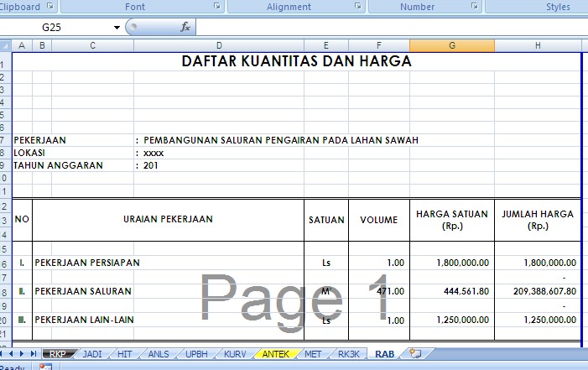Click PEKERJAAN PERSIAPAN row label
This screenshot has width=588, height=370.
pos(87,263)
